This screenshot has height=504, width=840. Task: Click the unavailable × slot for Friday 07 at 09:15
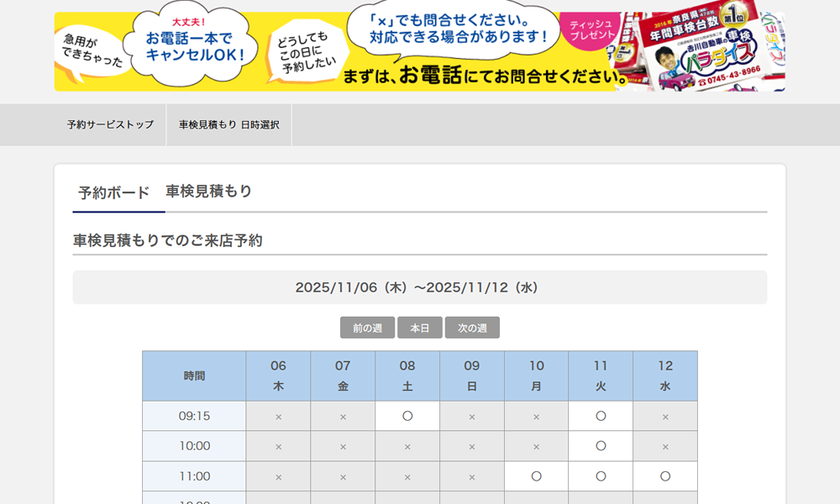click(343, 416)
